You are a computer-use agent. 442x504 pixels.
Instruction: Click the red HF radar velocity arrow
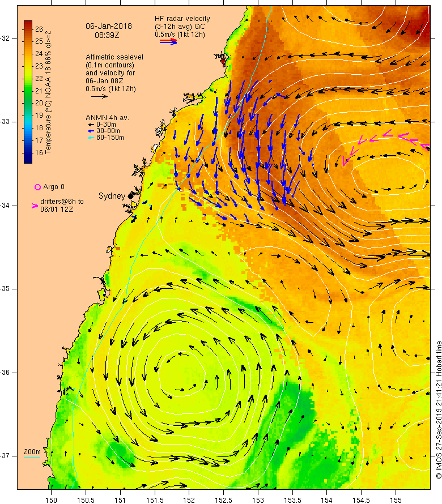(168, 40)
